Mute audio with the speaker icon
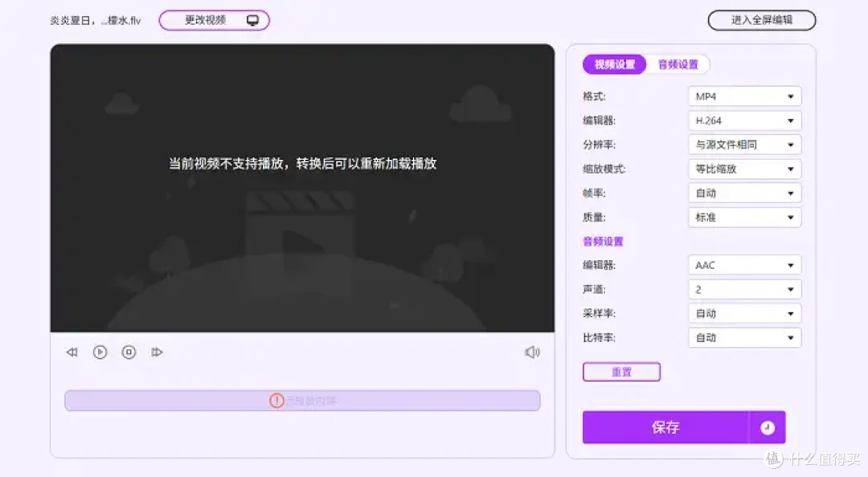868x477 pixels. pos(532,352)
